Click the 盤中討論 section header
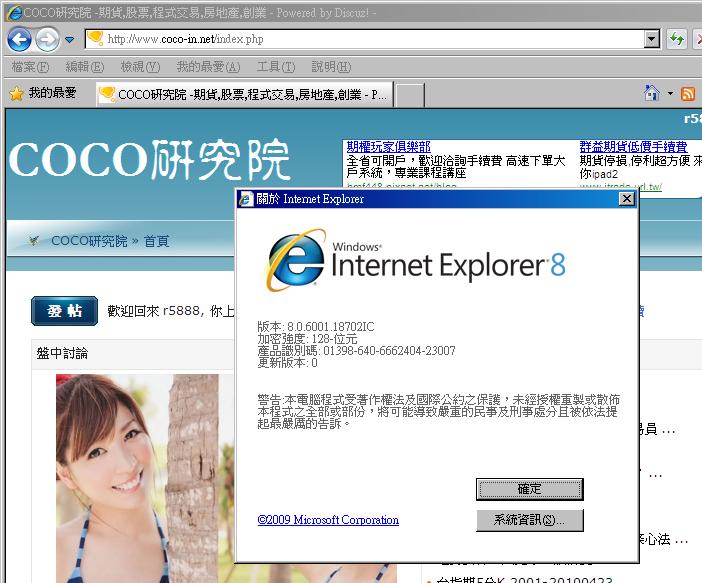 [x=62, y=353]
